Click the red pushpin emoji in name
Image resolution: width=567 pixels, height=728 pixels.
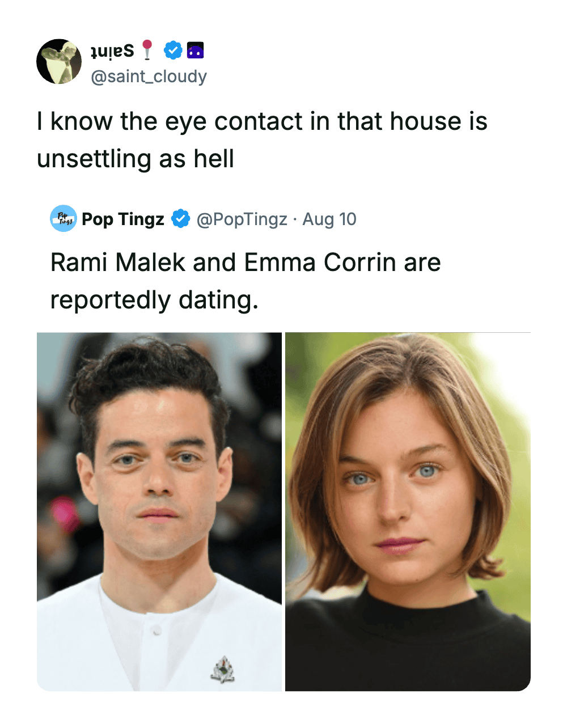[x=147, y=50]
